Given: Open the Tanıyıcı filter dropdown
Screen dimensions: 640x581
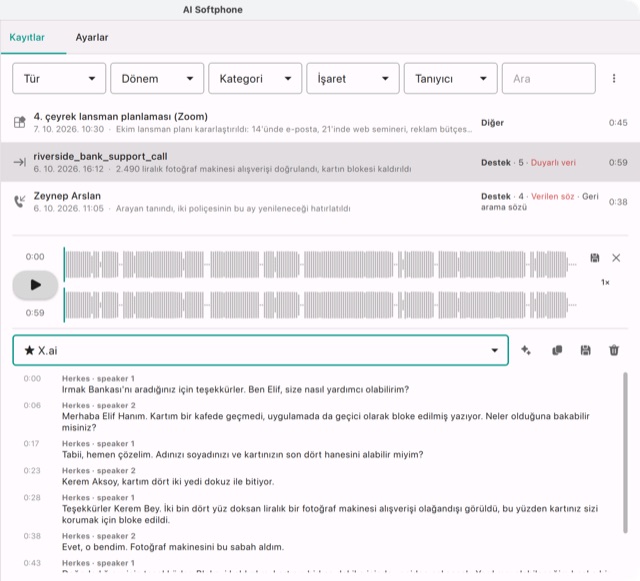Looking at the screenshot, I should (x=451, y=78).
